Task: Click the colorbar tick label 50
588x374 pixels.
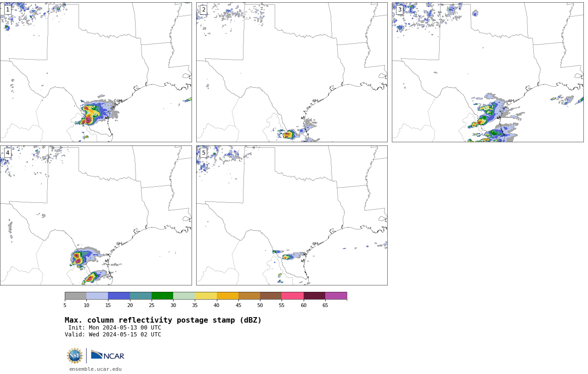Action: (x=260, y=305)
